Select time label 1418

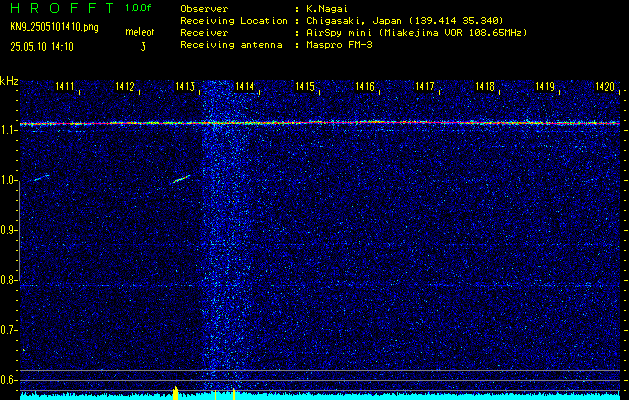pyautogui.click(x=485, y=86)
